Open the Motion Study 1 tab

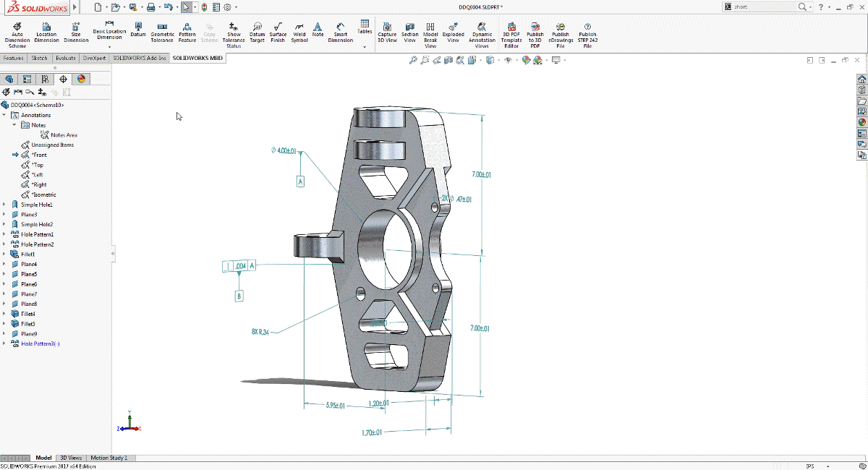click(109, 458)
